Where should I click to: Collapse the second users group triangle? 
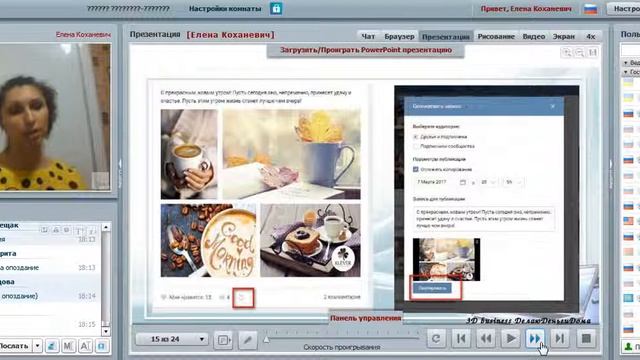coord(626,72)
